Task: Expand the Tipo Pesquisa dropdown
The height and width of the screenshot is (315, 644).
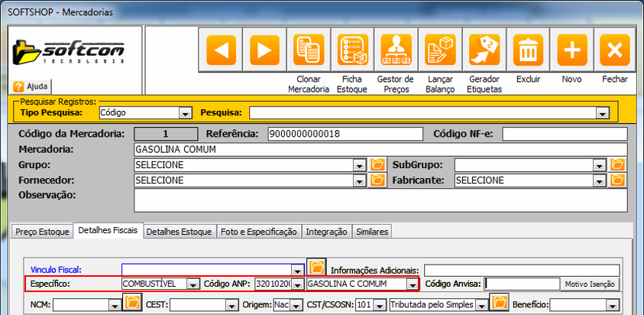Action: [x=184, y=113]
